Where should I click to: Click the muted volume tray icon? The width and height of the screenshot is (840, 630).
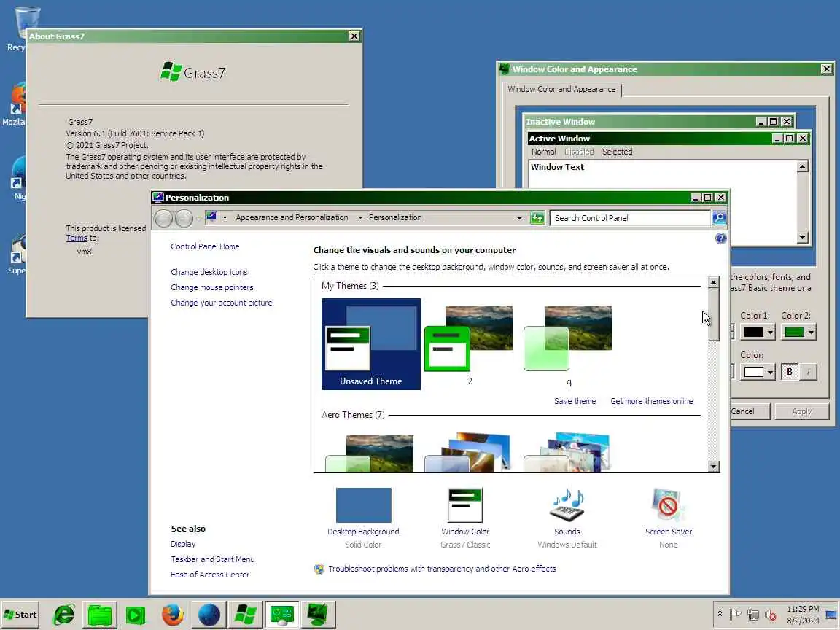771,615
